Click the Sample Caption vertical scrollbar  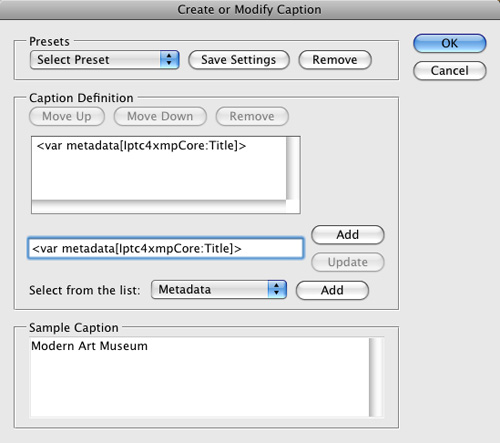pyautogui.click(x=376, y=377)
